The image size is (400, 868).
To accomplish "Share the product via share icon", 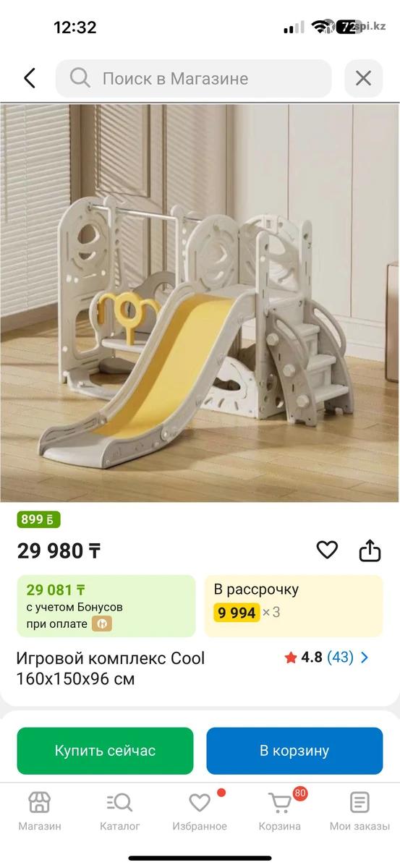I will click(x=370, y=550).
